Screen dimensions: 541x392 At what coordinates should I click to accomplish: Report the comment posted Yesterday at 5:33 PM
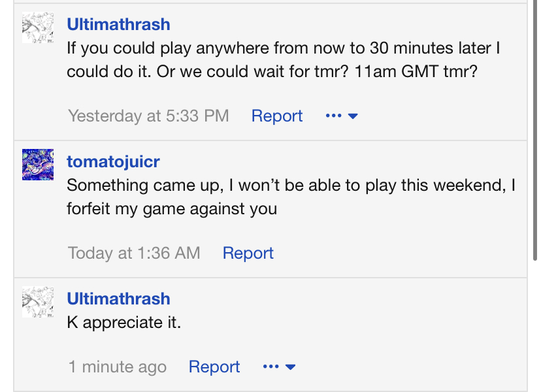pos(277,116)
